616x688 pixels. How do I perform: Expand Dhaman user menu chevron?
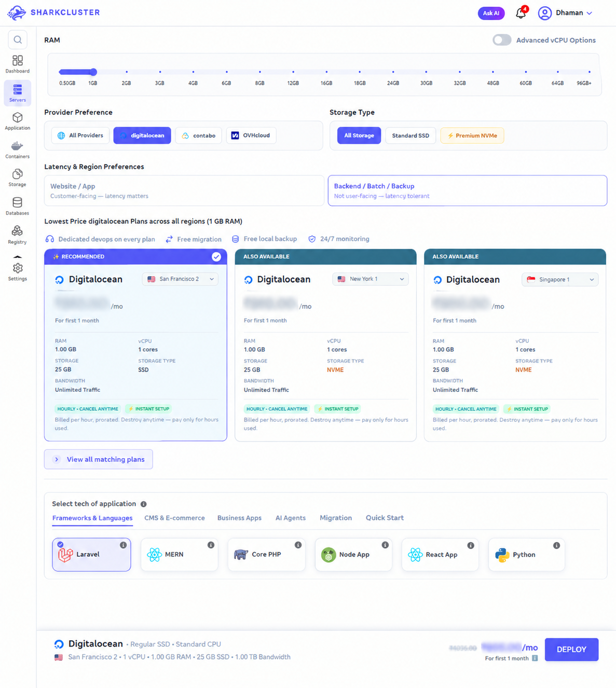coord(590,13)
